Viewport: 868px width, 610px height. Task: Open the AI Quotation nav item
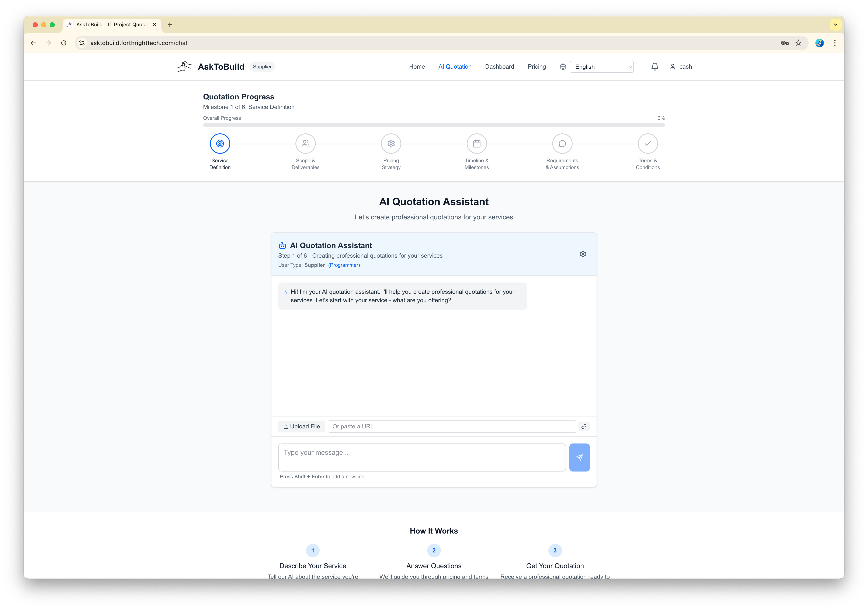pos(455,67)
